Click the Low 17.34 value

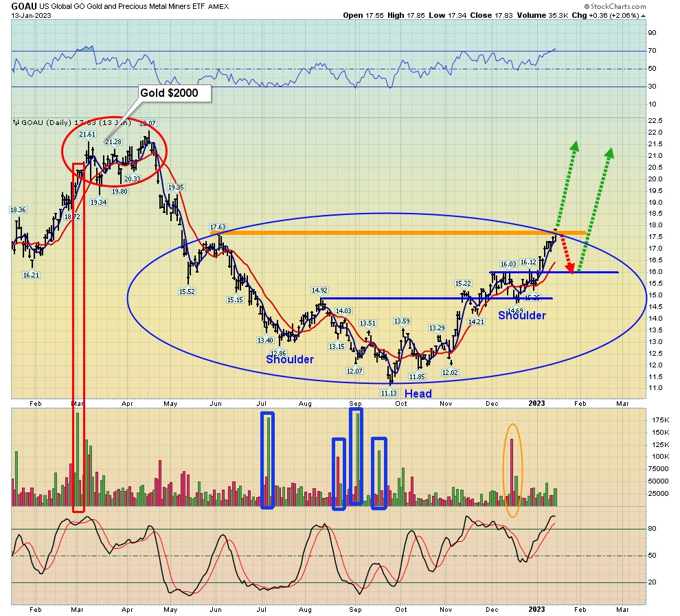pos(448,15)
